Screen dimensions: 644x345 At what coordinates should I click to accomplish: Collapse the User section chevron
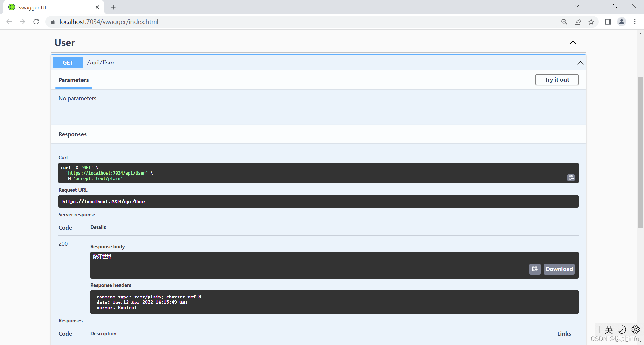pyautogui.click(x=573, y=42)
